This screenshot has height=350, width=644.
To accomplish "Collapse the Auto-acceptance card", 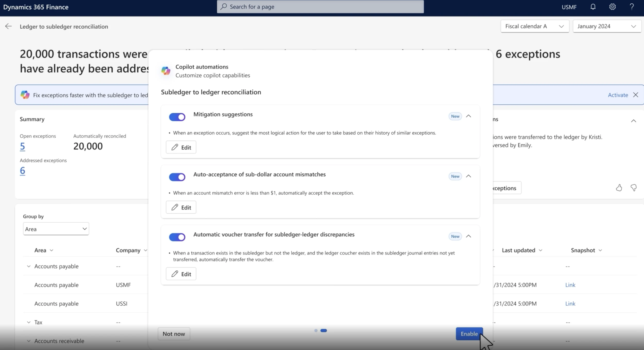I will 469,176.
